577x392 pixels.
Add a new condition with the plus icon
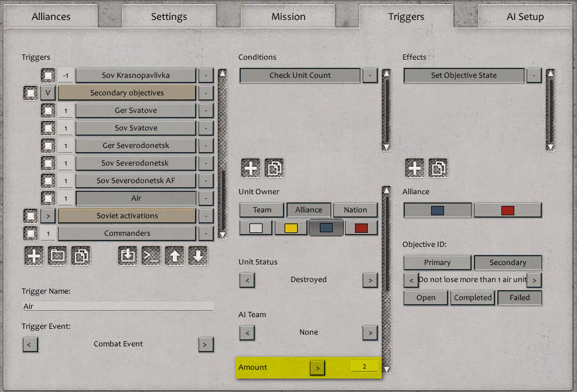coord(251,169)
